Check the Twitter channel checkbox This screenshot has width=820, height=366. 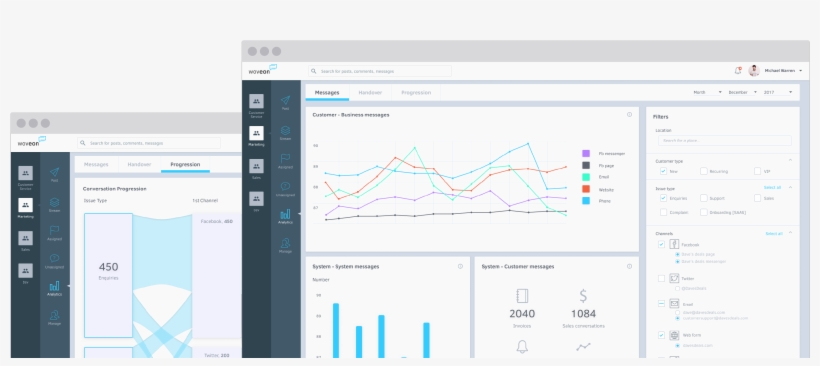pyautogui.click(x=662, y=279)
